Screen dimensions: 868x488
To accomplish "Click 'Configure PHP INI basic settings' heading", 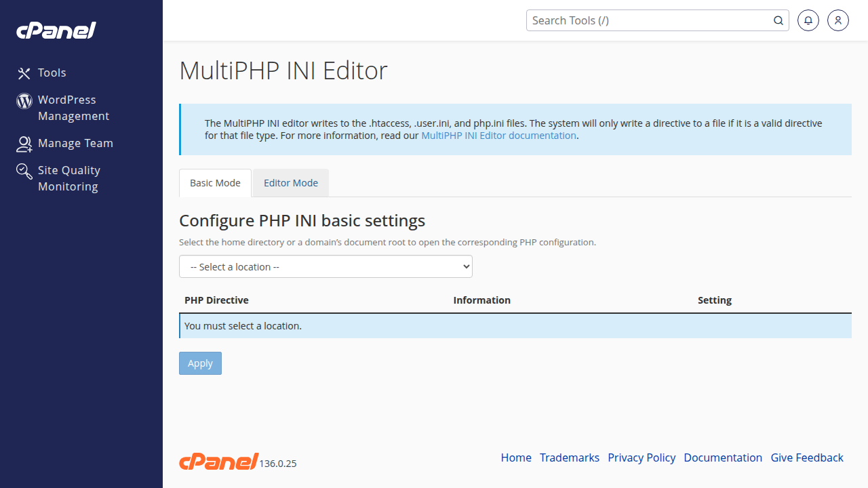I will click(302, 221).
